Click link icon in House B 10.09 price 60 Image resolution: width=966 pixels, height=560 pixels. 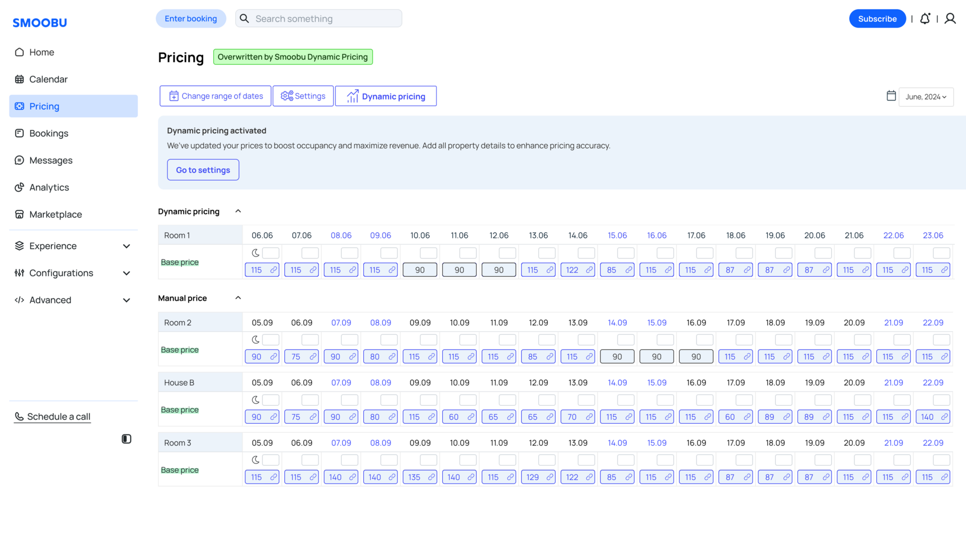[x=471, y=417]
